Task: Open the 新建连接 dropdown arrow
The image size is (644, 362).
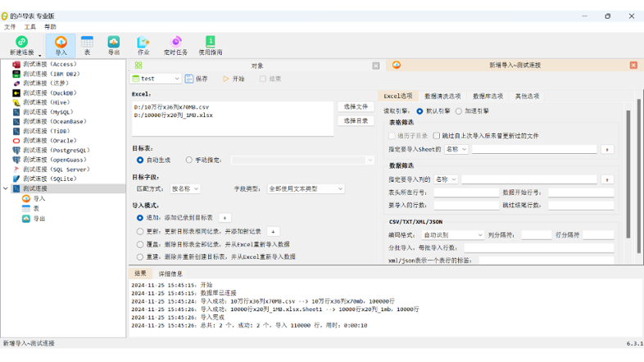Action: [x=40, y=55]
